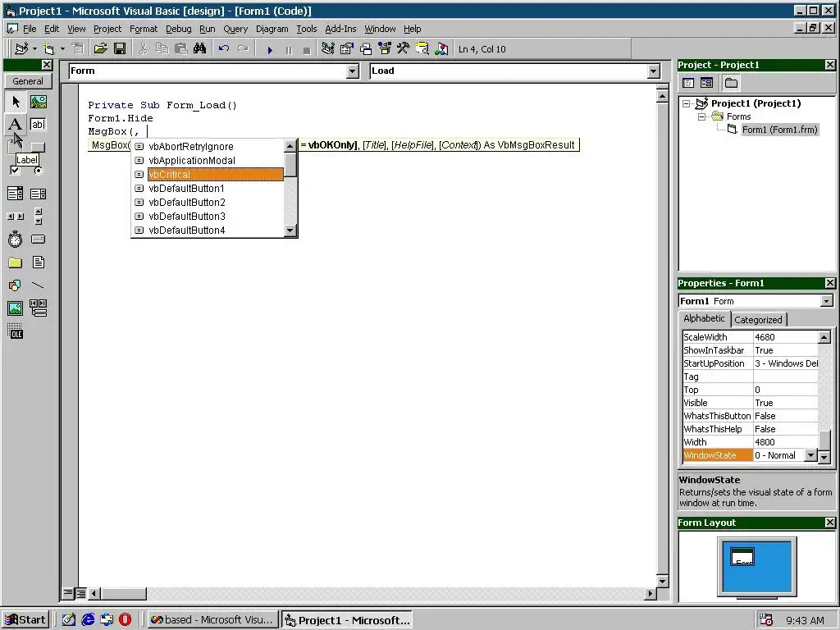
Task: Select the StartUpPosition property row
Action: click(750, 363)
